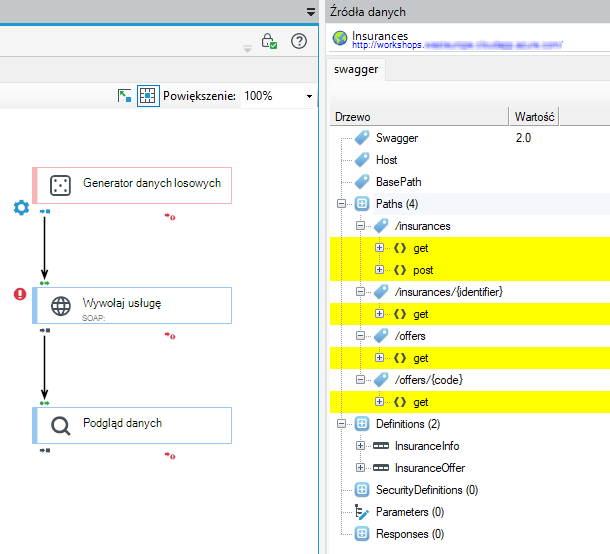
Task: Open the help question mark icon
Action: tap(299, 41)
